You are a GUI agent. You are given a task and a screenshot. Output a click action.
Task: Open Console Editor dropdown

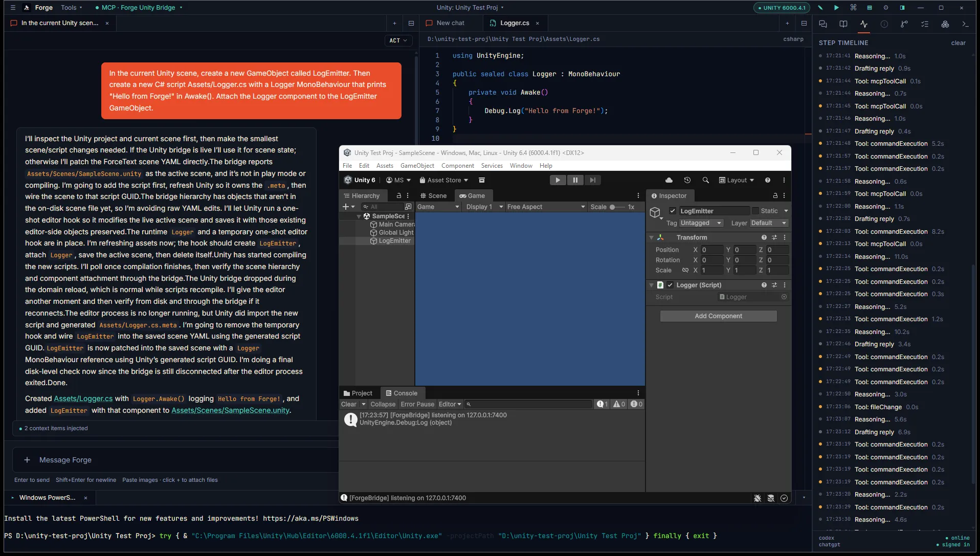pyautogui.click(x=450, y=404)
